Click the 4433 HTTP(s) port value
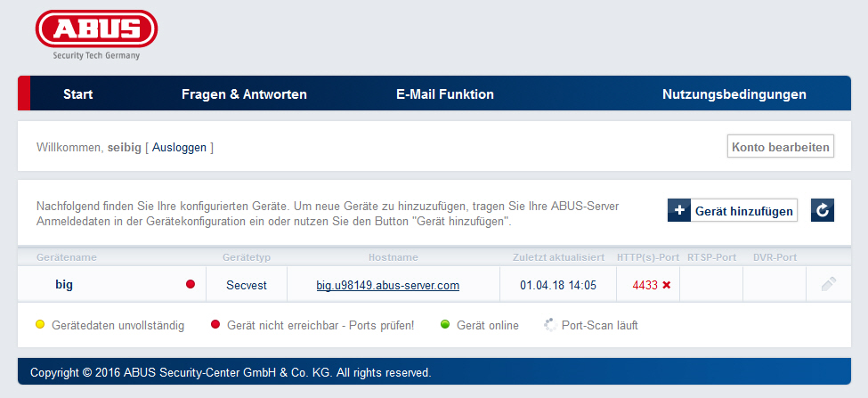 pos(645,286)
